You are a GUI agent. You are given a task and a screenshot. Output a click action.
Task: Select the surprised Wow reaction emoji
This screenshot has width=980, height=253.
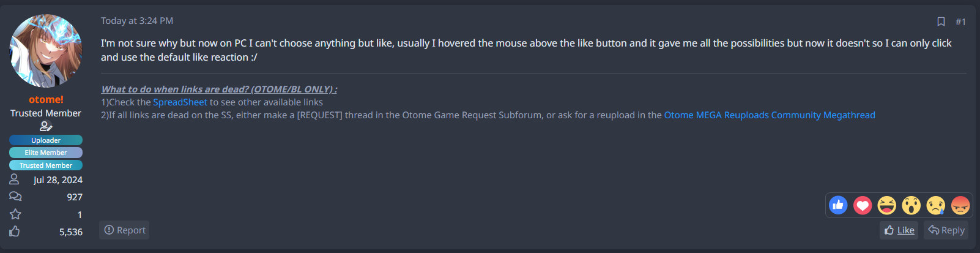coord(911,205)
